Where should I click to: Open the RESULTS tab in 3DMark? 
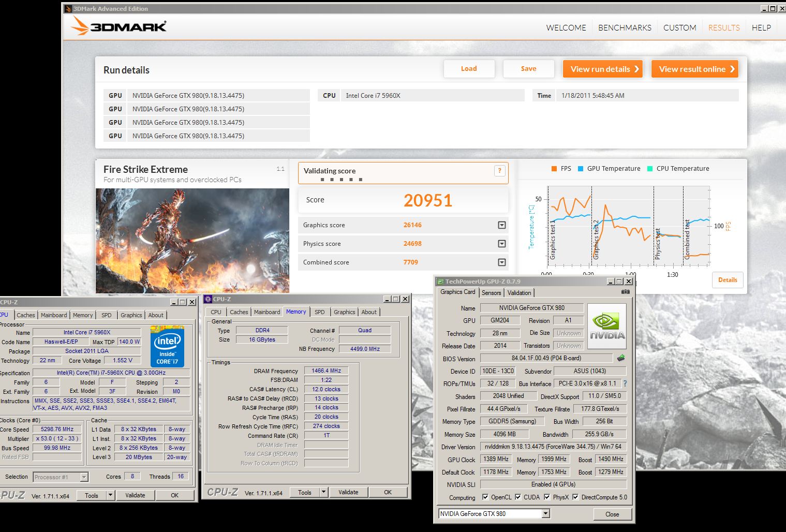tap(724, 27)
